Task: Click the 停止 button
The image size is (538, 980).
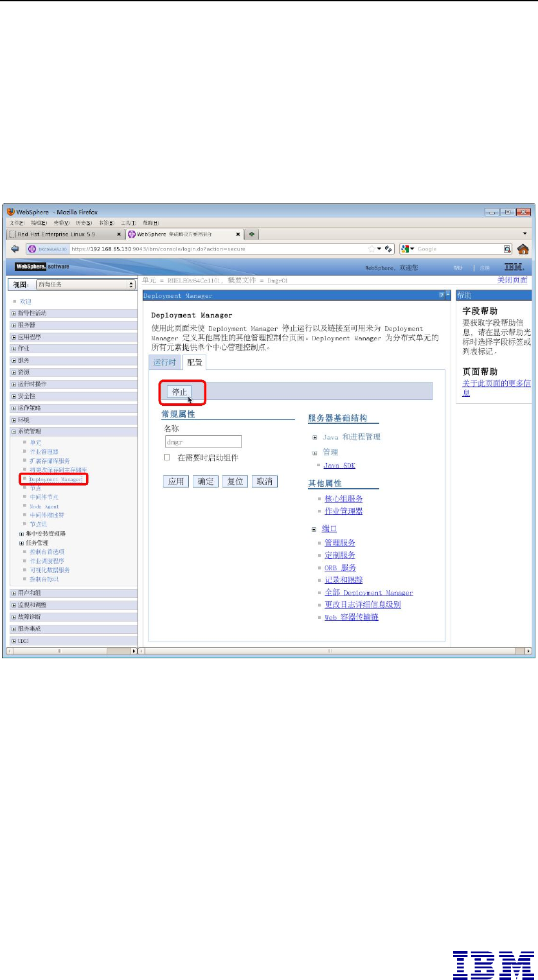Action: pos(179,391)
